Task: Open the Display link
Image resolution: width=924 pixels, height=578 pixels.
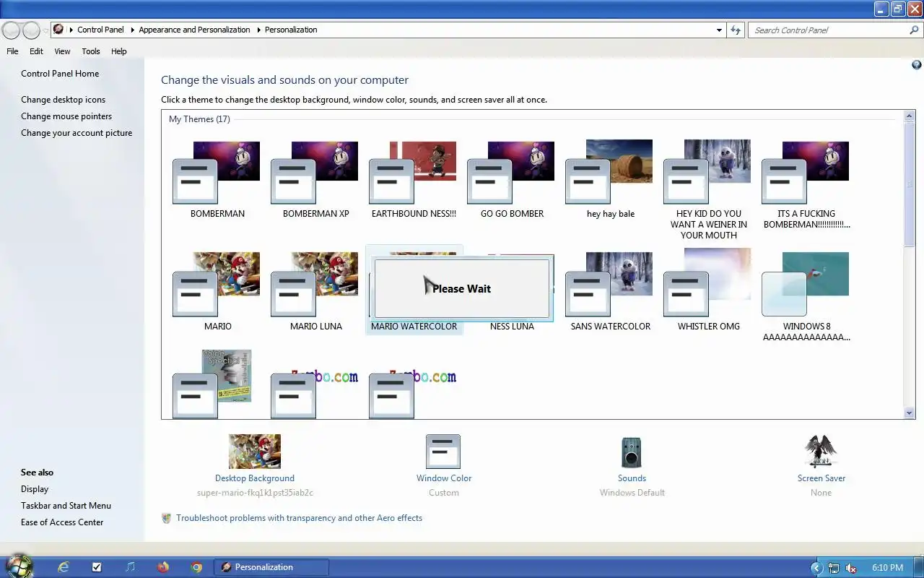Action: (35, 489)
